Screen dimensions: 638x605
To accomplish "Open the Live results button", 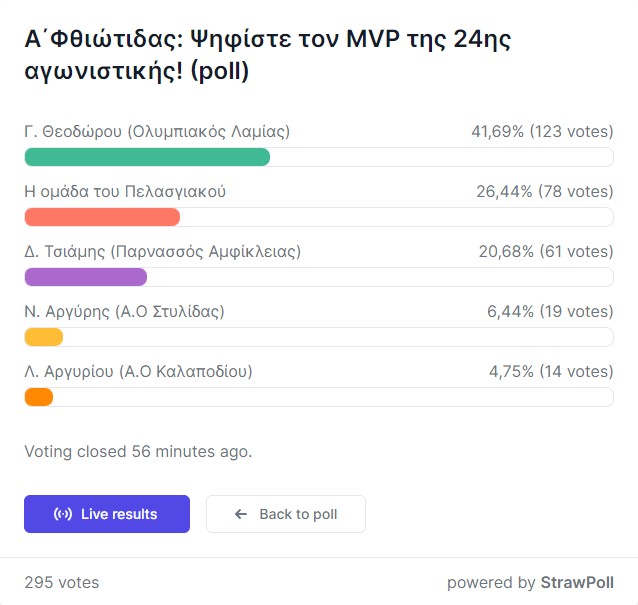I will pyautogui.click(x=107, y=514).
